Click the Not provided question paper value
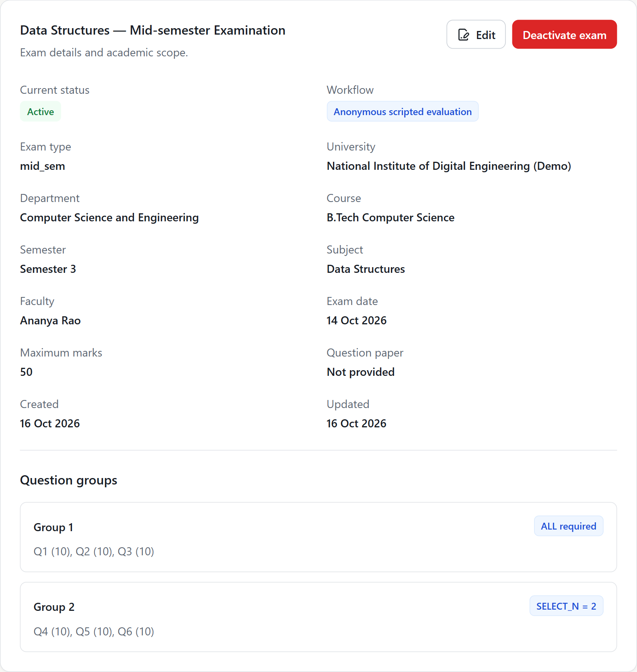 tap(360, 372)
